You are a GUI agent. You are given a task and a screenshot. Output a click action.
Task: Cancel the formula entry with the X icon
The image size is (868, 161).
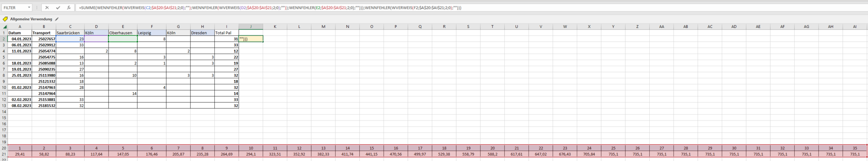47,8
